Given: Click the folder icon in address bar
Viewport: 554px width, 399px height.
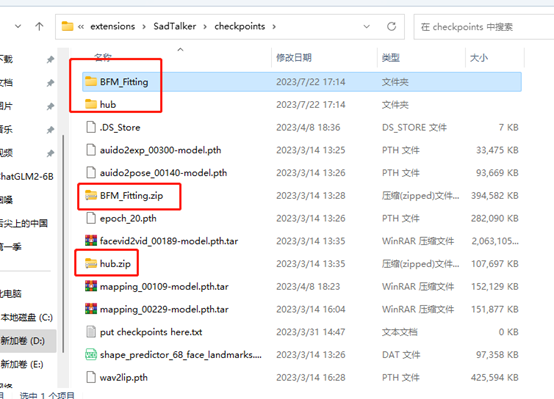Looking at the screenshot, I should tap(67, 26).
